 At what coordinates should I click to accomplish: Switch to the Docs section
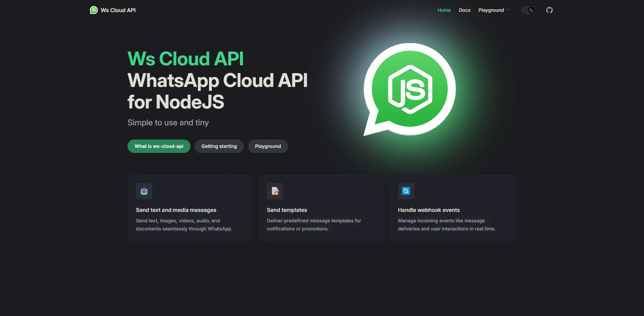coord(464,10)
